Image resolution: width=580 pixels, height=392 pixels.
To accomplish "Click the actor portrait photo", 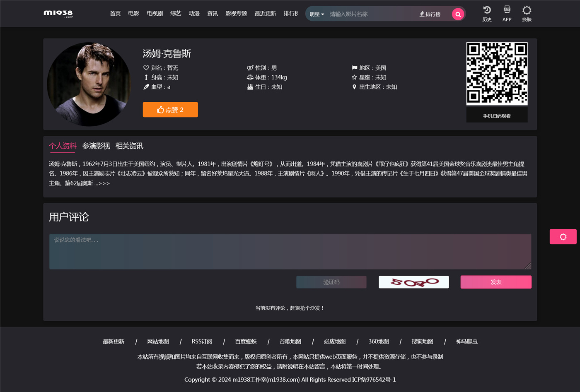I will pos(89,84).
